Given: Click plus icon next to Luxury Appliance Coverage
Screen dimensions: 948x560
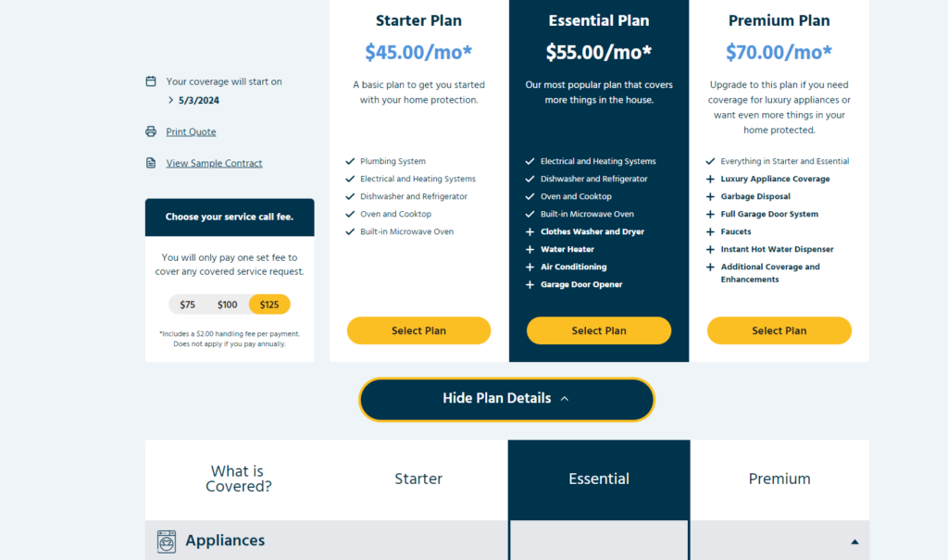Looking at the screenshot, I should point(711,179).
